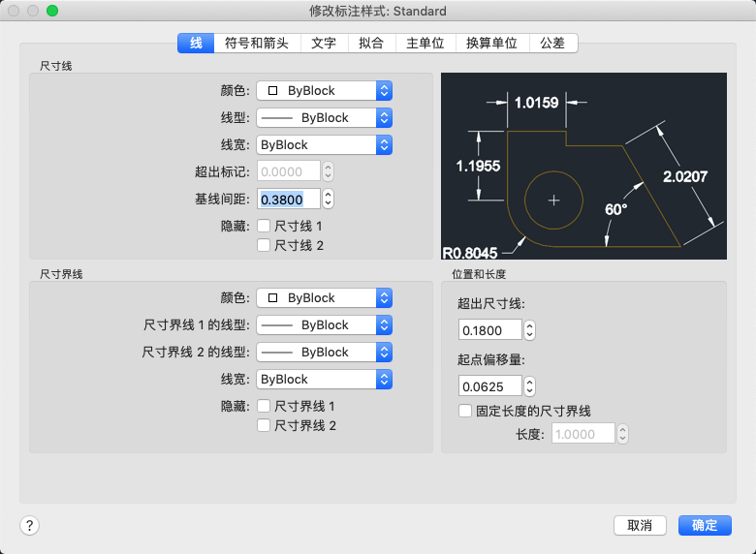Click the dimension preview thumbnail
Screen dimensions: 756x554
[583, 167]
